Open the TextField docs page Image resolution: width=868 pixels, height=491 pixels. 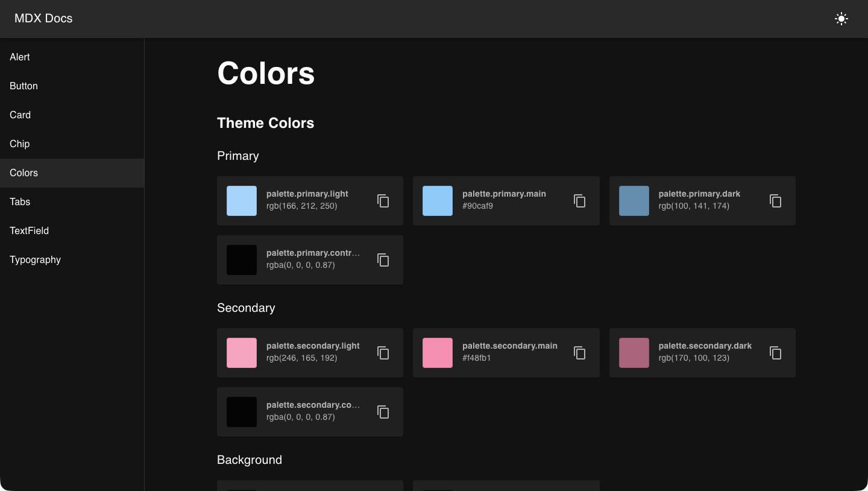tap(29, 230)
